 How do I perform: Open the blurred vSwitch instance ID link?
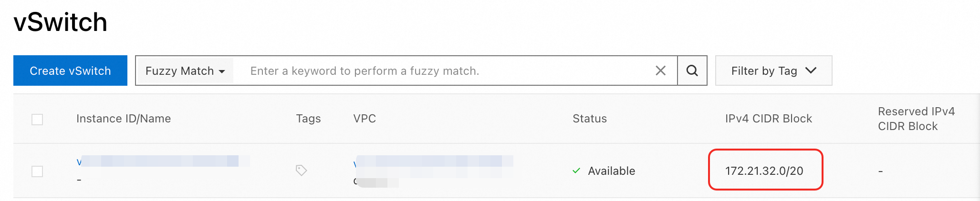click(x=162, y=161)
